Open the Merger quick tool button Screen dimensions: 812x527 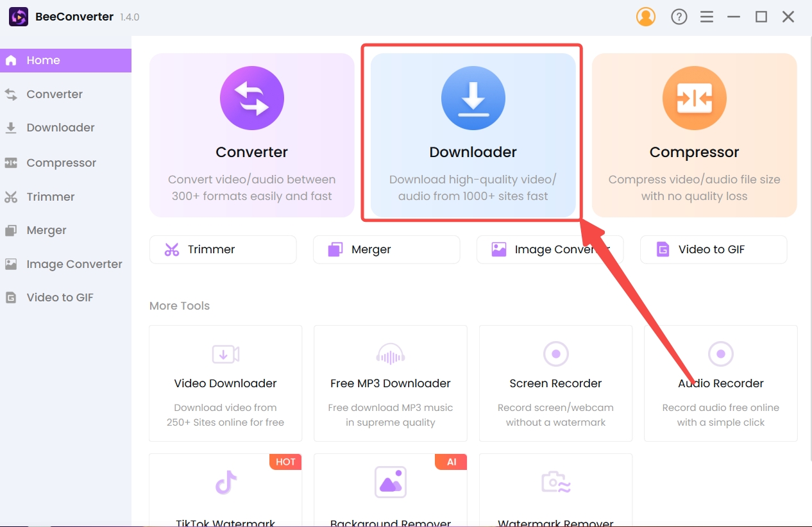pyautogui.click(x=387, y=249)
